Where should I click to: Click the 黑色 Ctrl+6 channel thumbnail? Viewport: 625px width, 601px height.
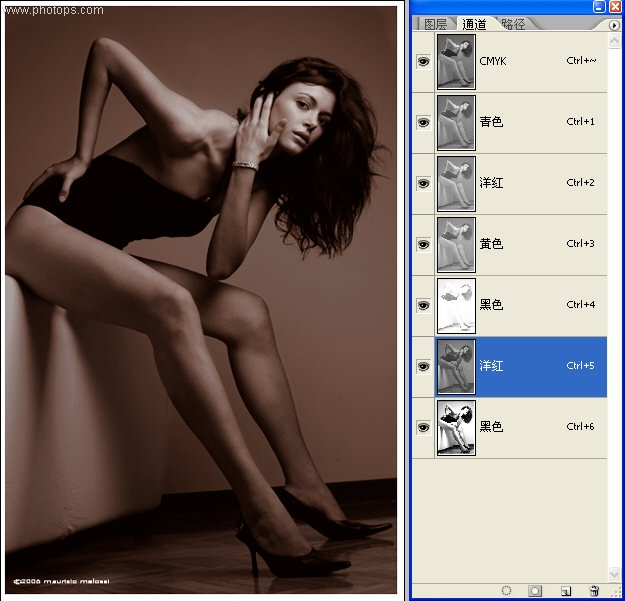click(456, 428)
